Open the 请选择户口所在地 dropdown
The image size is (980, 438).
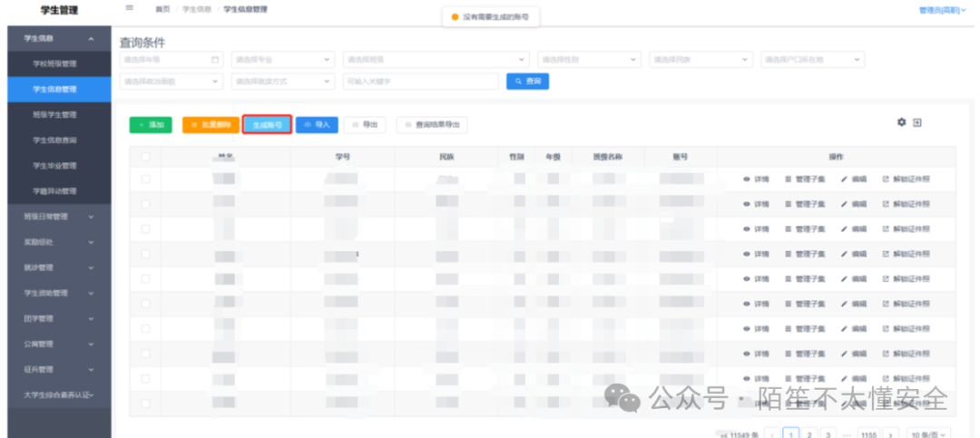point(813,60)
